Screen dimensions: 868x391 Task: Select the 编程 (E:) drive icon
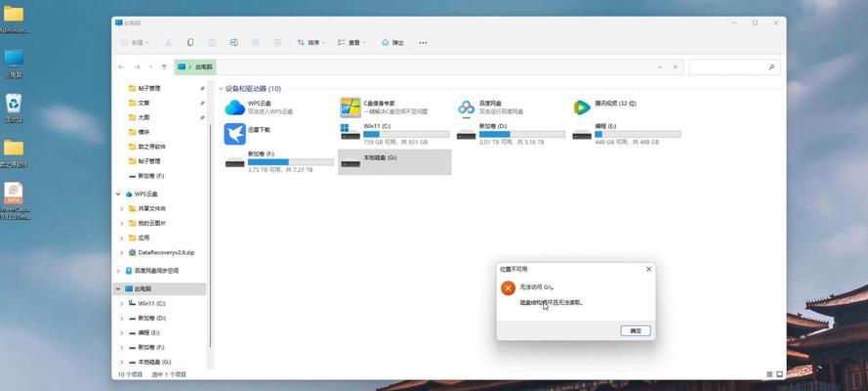(582, 135)
